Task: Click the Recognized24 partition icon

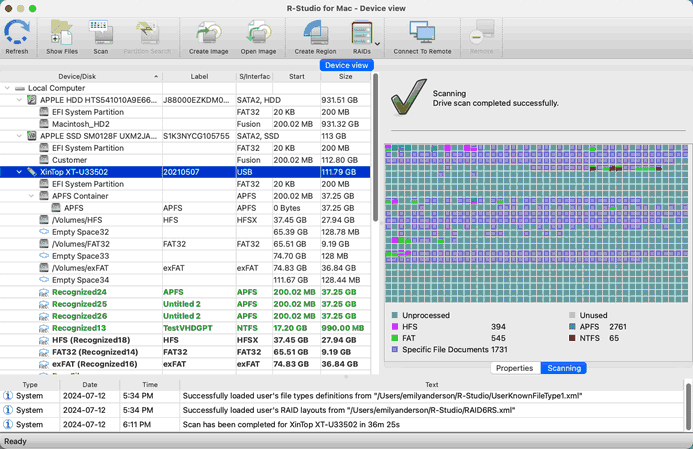Action: [x=44, y=292]
